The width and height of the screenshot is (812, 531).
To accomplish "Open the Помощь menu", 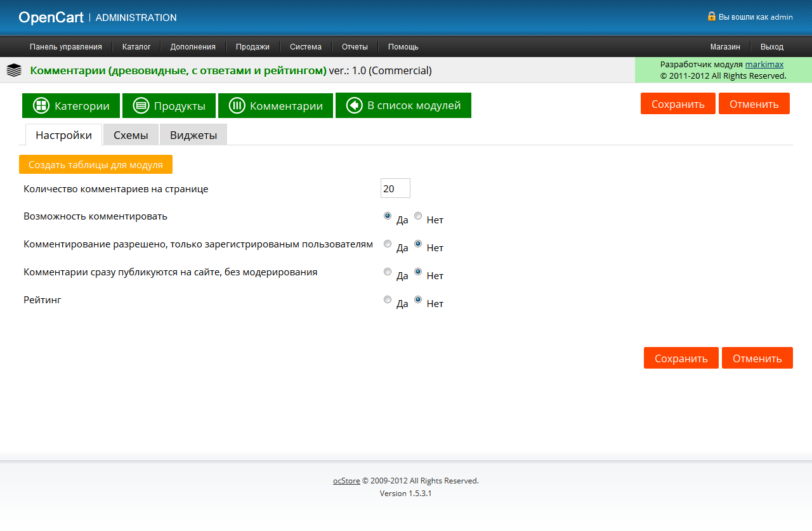I will tap(403, 46).
